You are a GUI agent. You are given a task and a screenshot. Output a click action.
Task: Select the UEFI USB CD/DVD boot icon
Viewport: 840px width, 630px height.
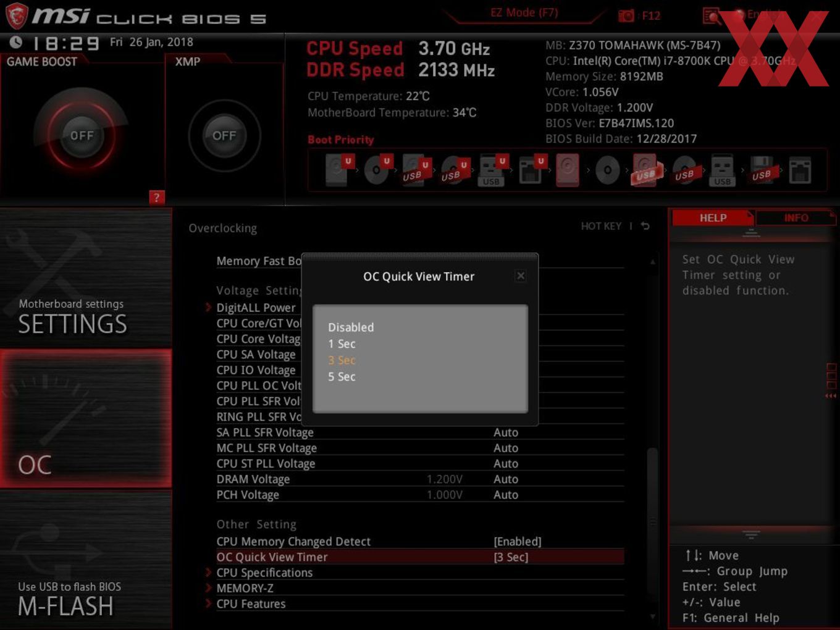point(454,169)
